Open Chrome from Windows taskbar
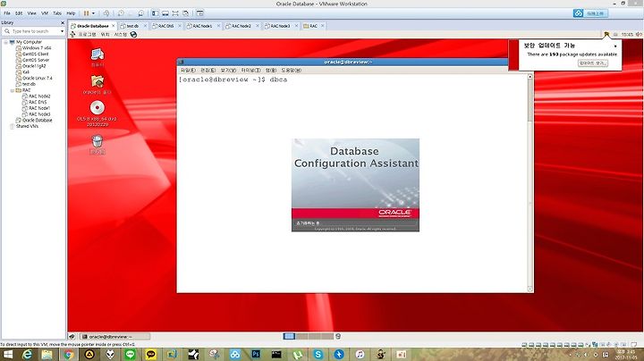 [69, 355]
